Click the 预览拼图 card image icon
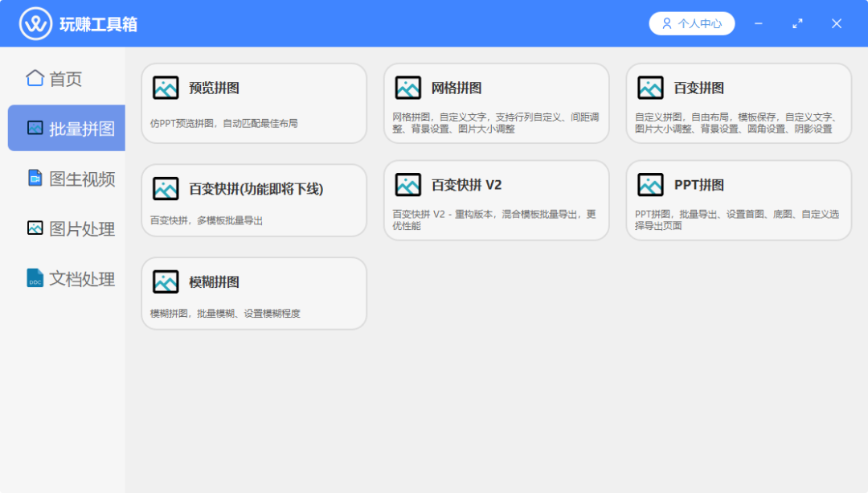868x493 pixels. click(166, 88)
